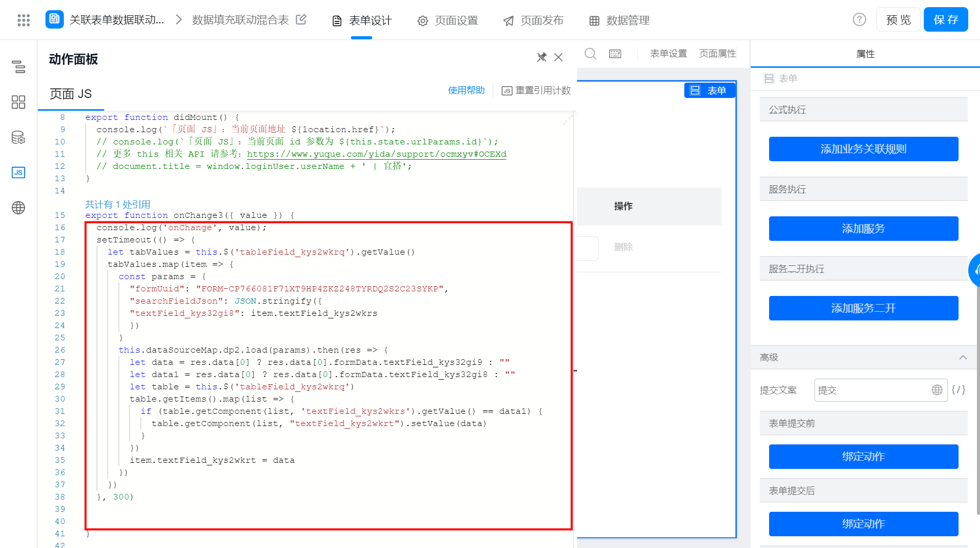Select the 属性 panel tab
The height and width of the screenshot is (548, 980).
[x=865, y=54]
